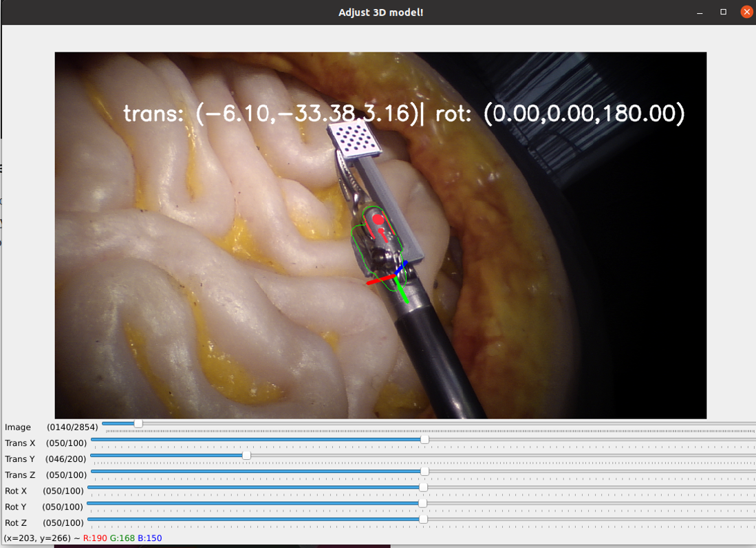Click the 'Rot X (050/100)' label
This screenshot has height=548, width=756.
[44, 491]
